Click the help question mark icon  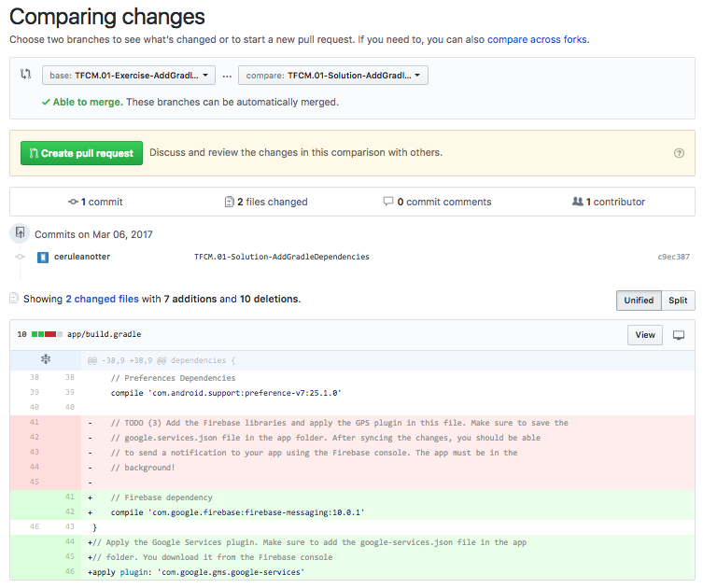(x=679, y=153)
